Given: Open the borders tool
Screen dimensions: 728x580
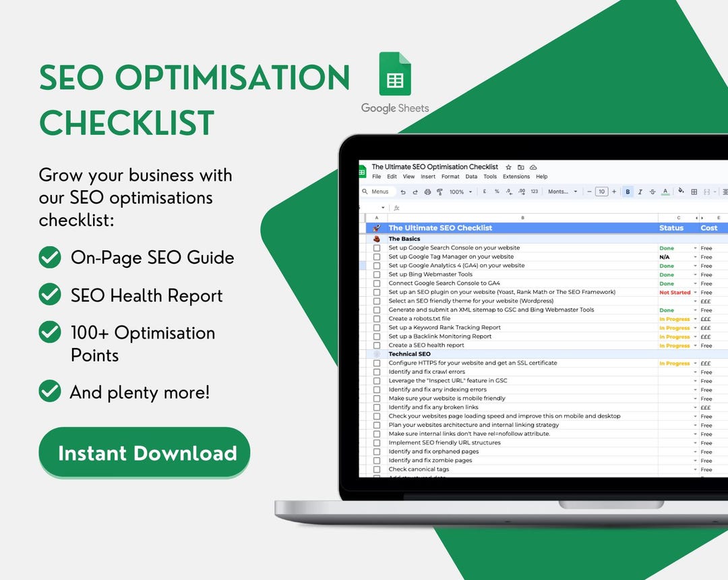Looking at the screenshot, I should click(x=694, y=192).
